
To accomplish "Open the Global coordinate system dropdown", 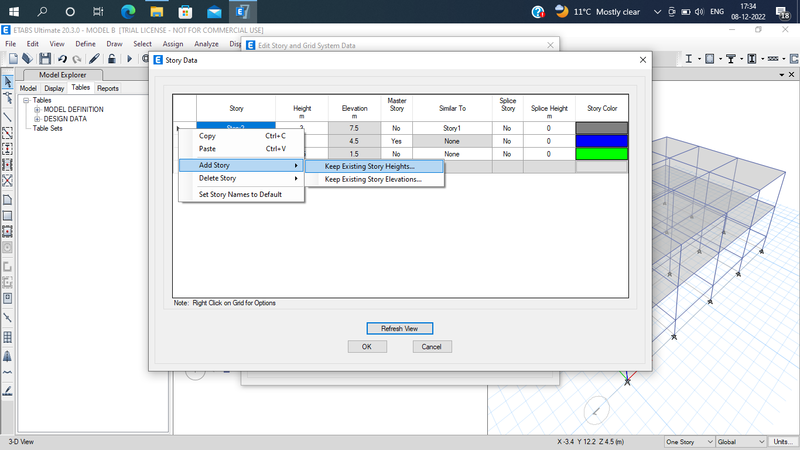I will click(x=741, y=442).
